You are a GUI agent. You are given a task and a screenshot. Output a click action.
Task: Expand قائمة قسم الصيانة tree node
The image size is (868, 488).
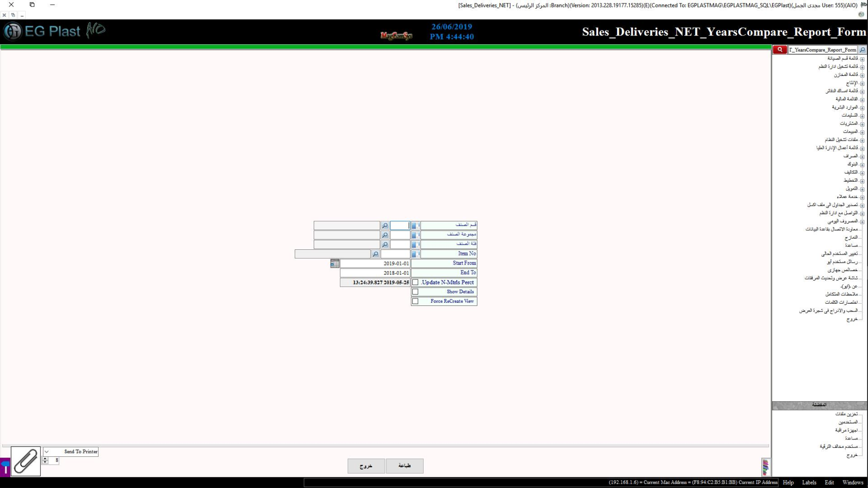862,59
